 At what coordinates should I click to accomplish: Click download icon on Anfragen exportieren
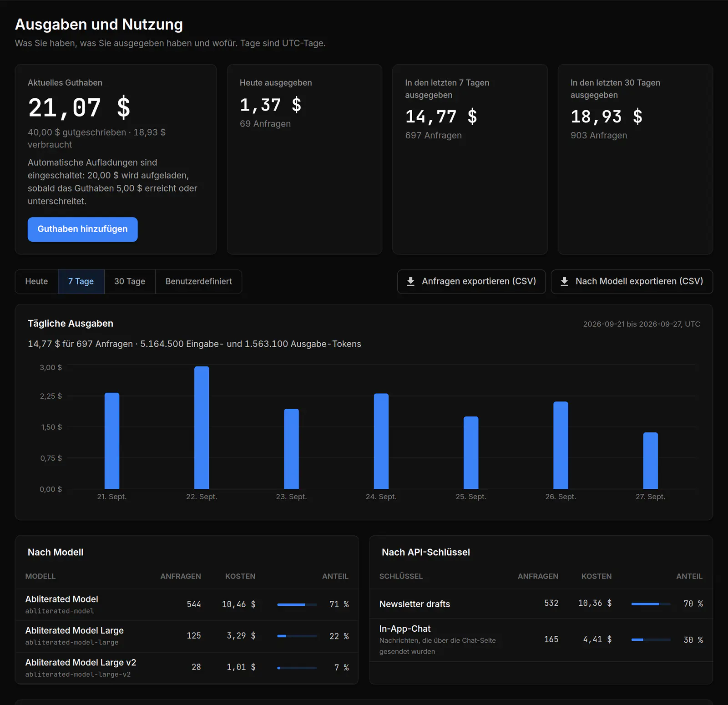pyautogui.click(x=410, y=281)
